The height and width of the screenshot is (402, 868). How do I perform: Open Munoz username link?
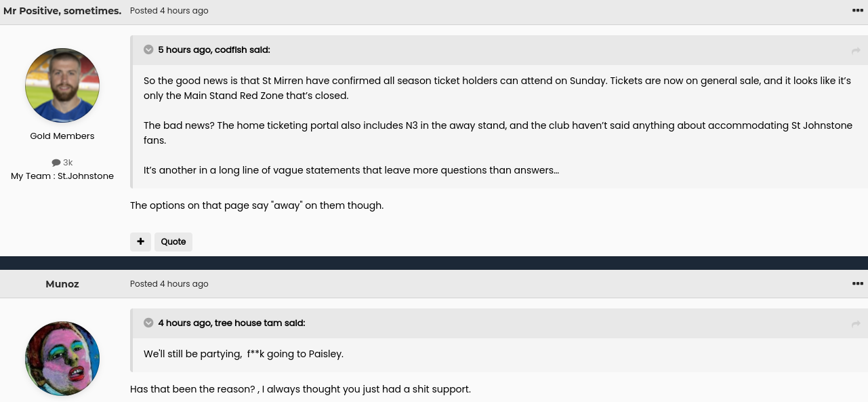pos(62,284)
